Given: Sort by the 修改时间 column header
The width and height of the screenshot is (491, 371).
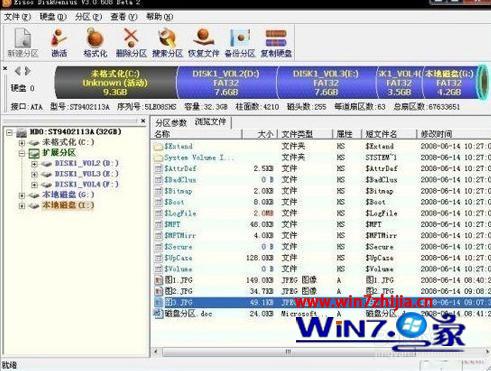Looking at the screenshot, I should 453,134.
